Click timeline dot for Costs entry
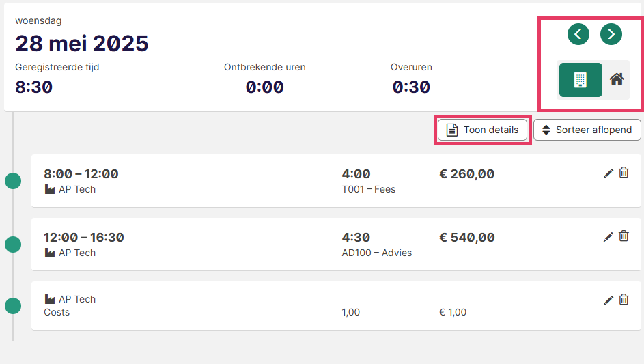The height and width of the screenshot is (364, 644). (x=13, y=306)
